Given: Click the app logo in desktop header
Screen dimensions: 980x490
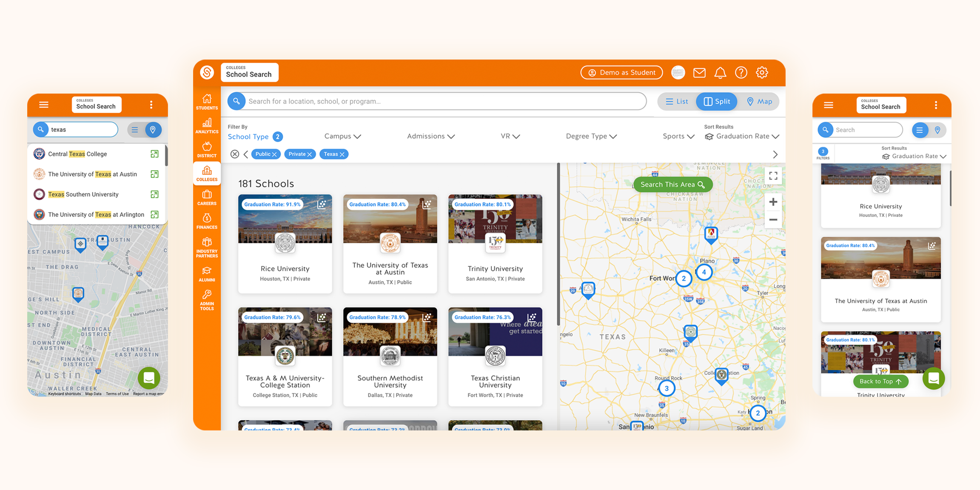Looking at the screenshot, I should click(207, 72).
